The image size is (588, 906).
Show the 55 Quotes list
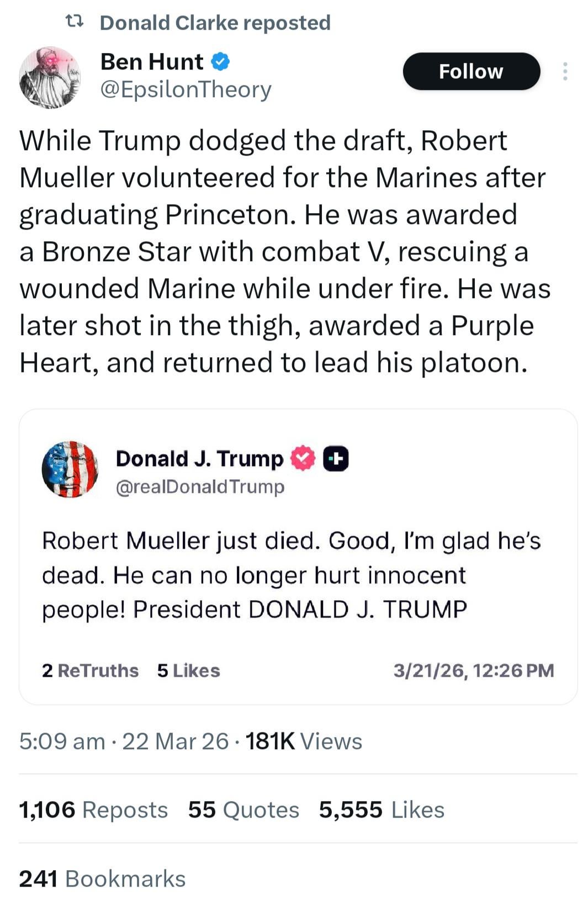pyautogui.click(x=243, y=810)
